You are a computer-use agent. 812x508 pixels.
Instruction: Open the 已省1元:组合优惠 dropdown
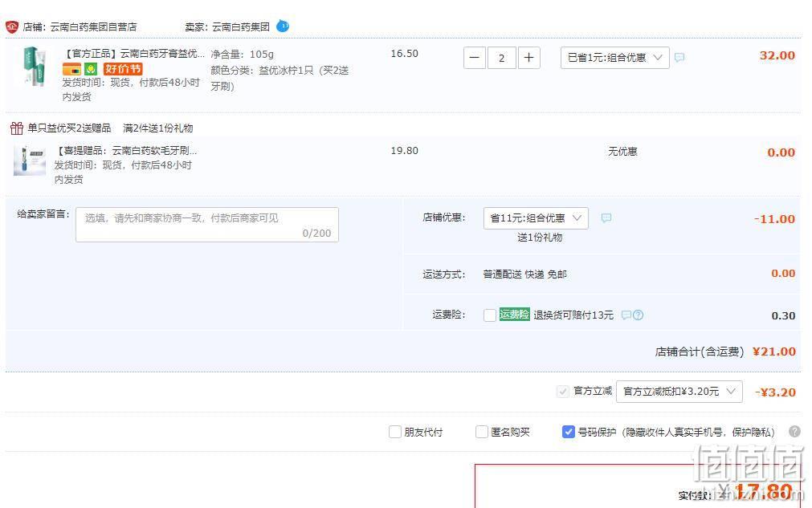(x=614, y=58)
